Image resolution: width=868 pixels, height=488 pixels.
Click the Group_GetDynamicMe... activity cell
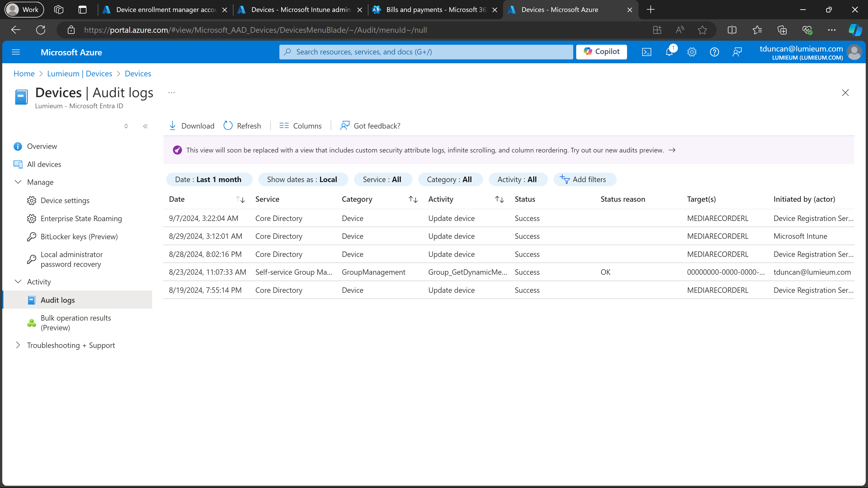[x=467, y=272]
